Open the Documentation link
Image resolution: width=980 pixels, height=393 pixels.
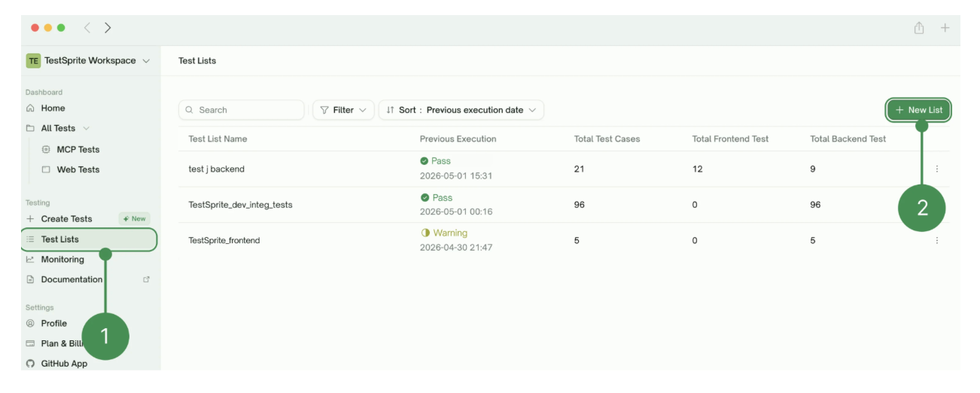point(72,280)
